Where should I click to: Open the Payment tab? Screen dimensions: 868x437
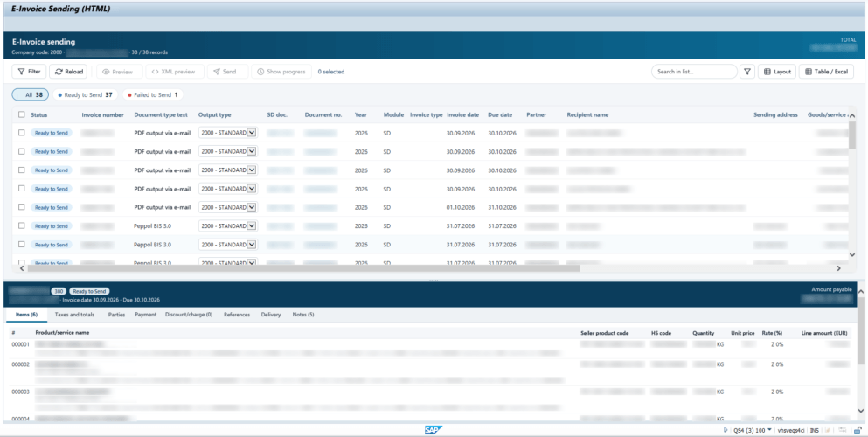pos(145,314)
